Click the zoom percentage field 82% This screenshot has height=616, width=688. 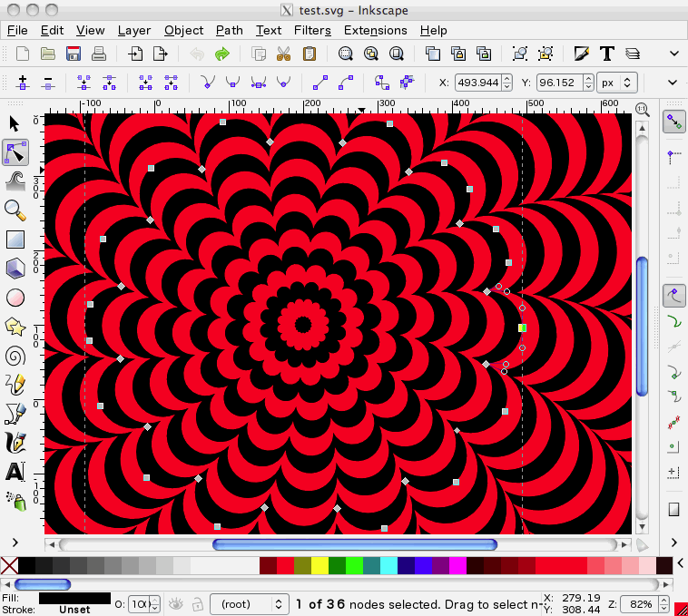tap(641, 604)
